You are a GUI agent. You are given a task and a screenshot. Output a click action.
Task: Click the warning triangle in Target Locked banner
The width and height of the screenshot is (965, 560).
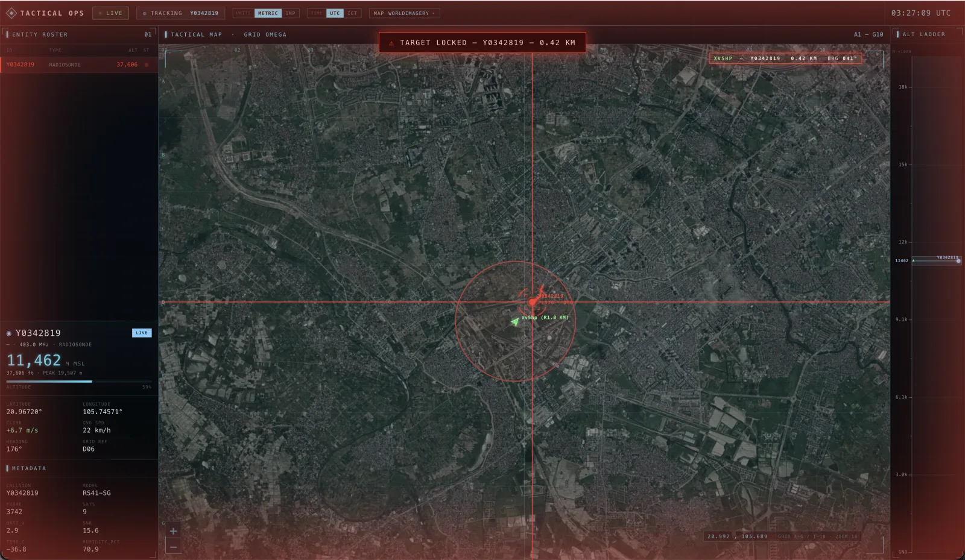(391, 43)
